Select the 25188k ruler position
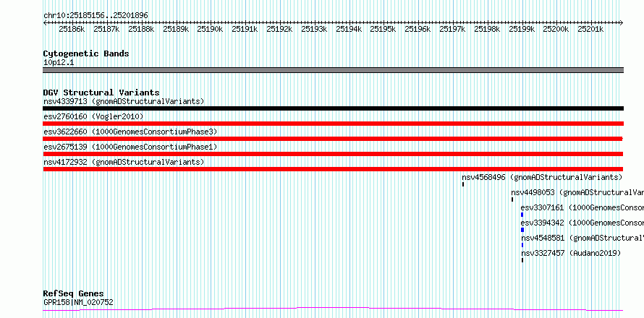The height and width of the screenshot is (318, 644). click(x=141, y=29)
